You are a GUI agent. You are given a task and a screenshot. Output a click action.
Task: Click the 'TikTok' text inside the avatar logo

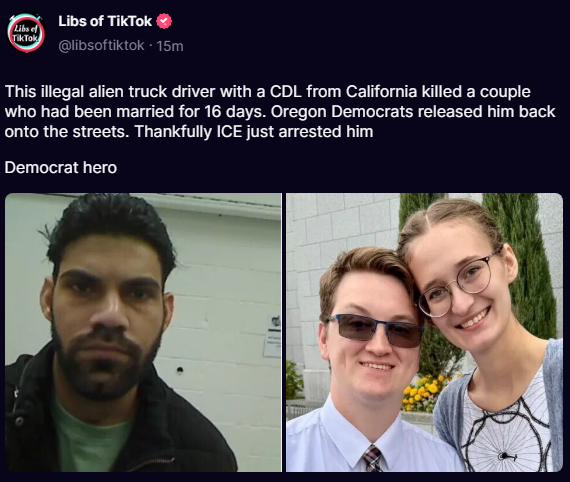(25, 38)
